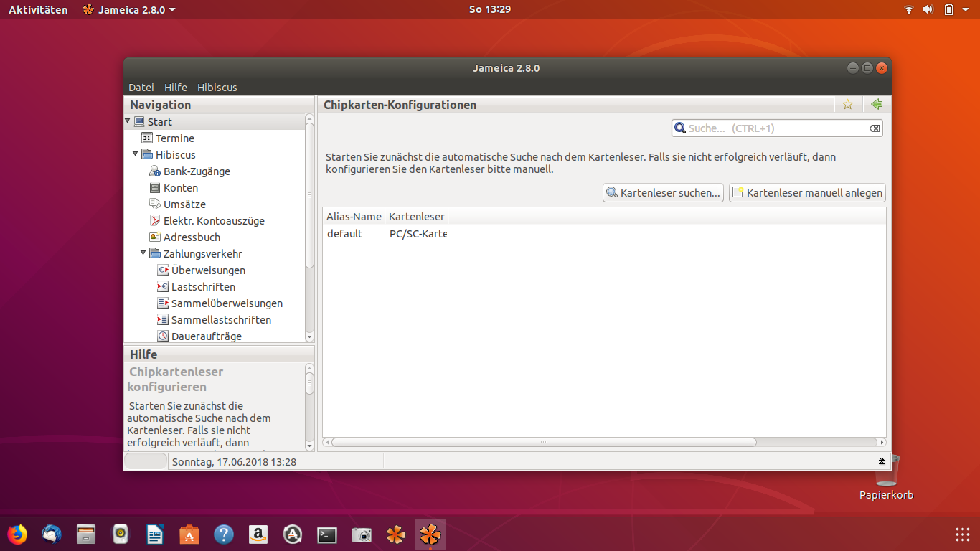Open the Hilfe menu
The width and height of the screenshot is (980, 551).
[x=176, y=88]
